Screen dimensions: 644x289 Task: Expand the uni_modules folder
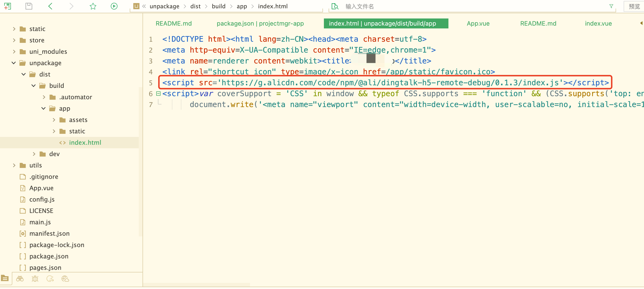tap(14, 52)
